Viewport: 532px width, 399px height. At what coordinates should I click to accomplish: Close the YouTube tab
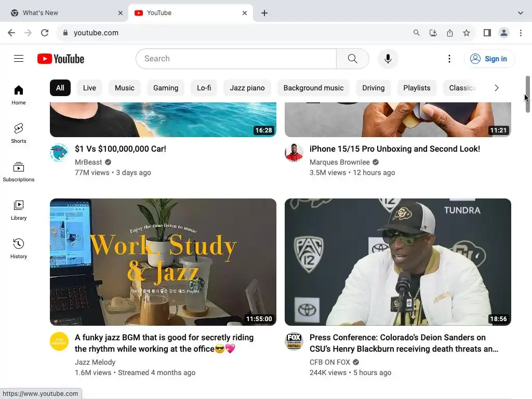(x=245, y=13)
